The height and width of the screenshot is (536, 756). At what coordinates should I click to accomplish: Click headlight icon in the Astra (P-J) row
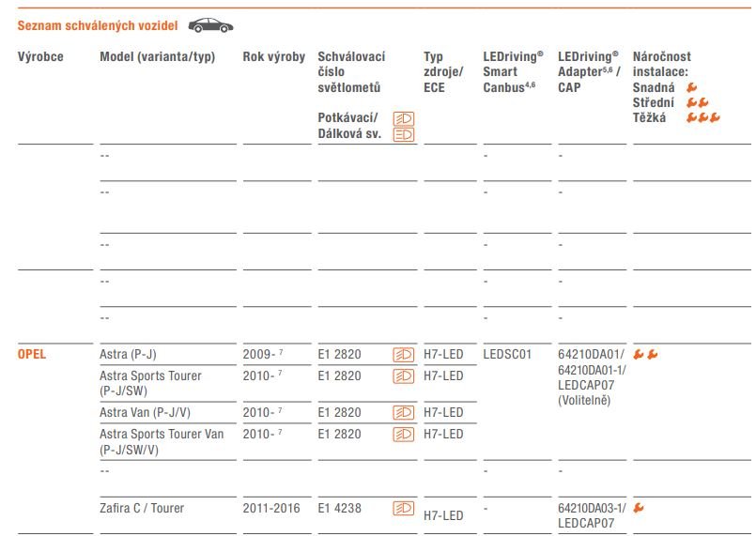tap(403, 355)
